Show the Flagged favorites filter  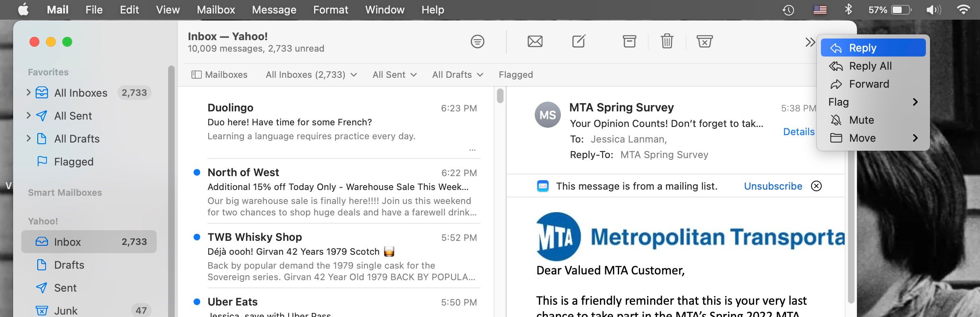pos(515,75)
